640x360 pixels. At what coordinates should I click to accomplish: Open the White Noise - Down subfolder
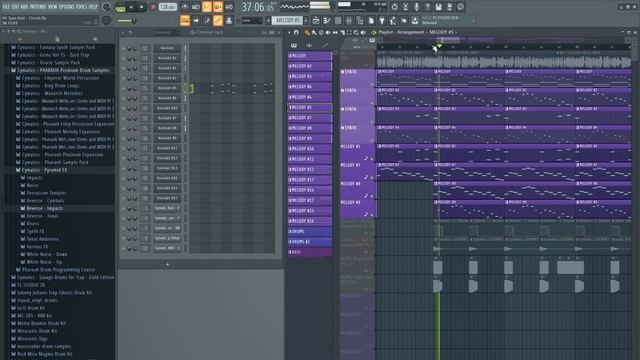click(x=47, y=254)
